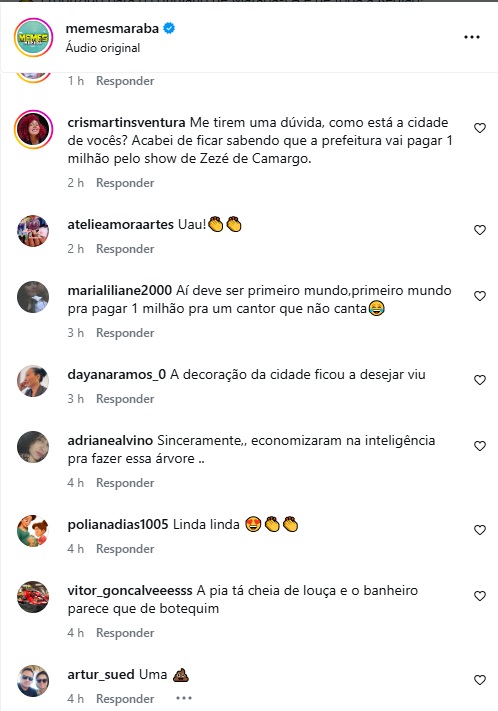Image resolution: width=498 pixels, height=711 pixels.
Task: Open memesmaraba profile picture in header
Action: coord(34,37)
